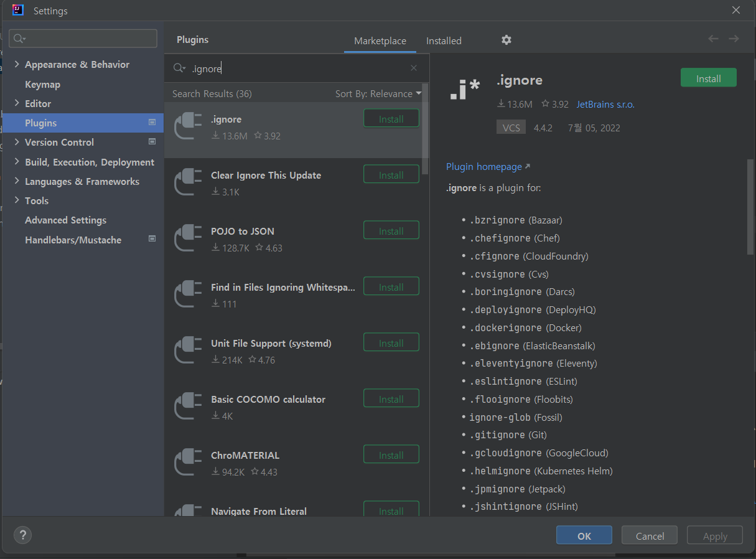This screenshot has height=559, width=756.
Task: Click the plug icon of Unit File Support
Action: pyautogui.click(x=188, y=350)
